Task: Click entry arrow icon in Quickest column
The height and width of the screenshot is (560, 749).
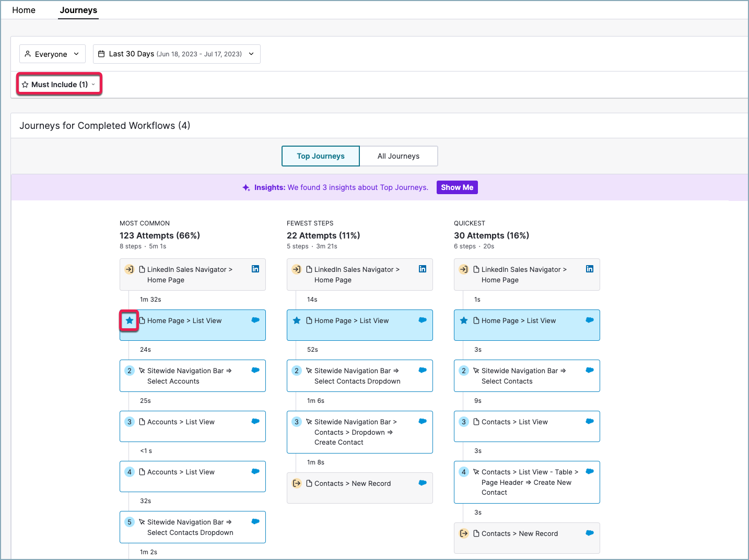Action: coord(464,269)
